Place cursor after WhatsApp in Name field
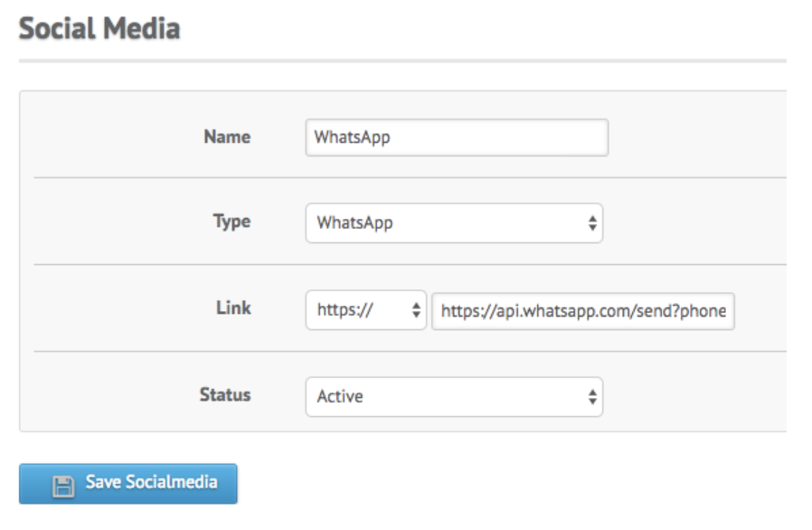This screenshot has width=812, height=530. 392,137
